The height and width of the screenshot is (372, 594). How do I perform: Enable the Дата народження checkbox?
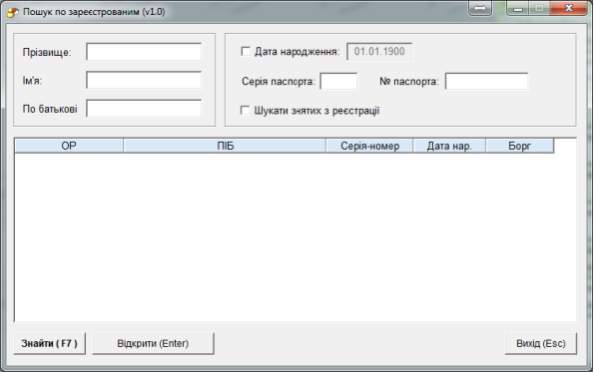[245, 51]
